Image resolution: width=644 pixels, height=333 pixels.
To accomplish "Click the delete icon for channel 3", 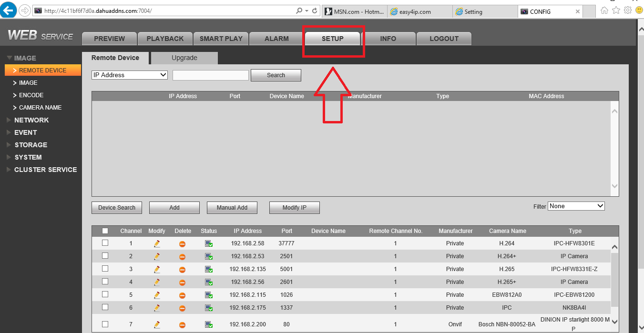I will [x=182, y=269].
